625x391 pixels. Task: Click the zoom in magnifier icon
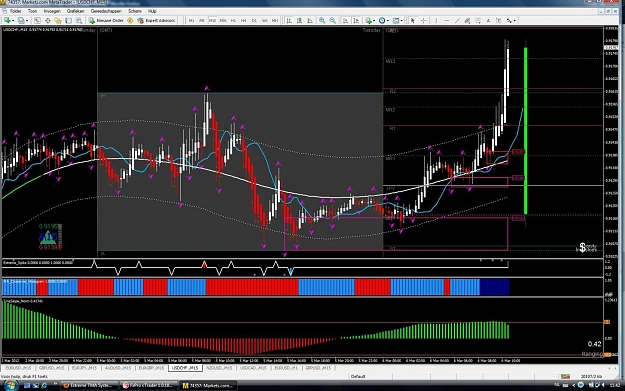pyautogui.click(x=322, y=20)
